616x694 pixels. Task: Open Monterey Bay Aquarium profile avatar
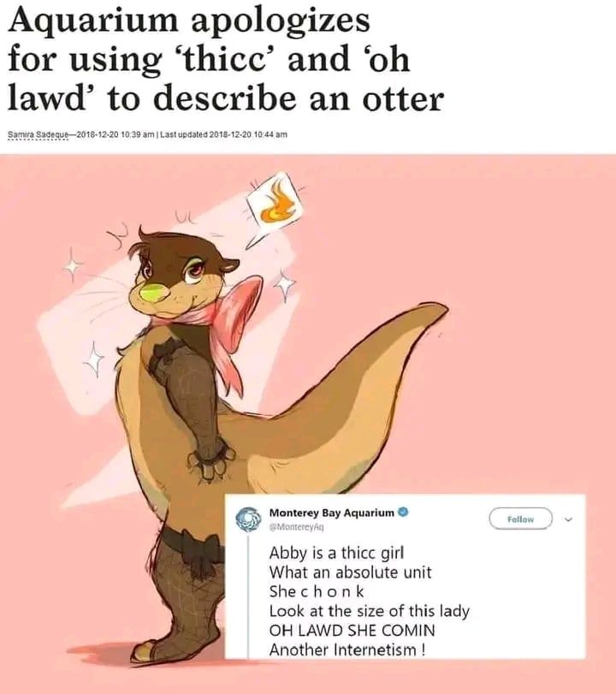(x=249, y=519)
